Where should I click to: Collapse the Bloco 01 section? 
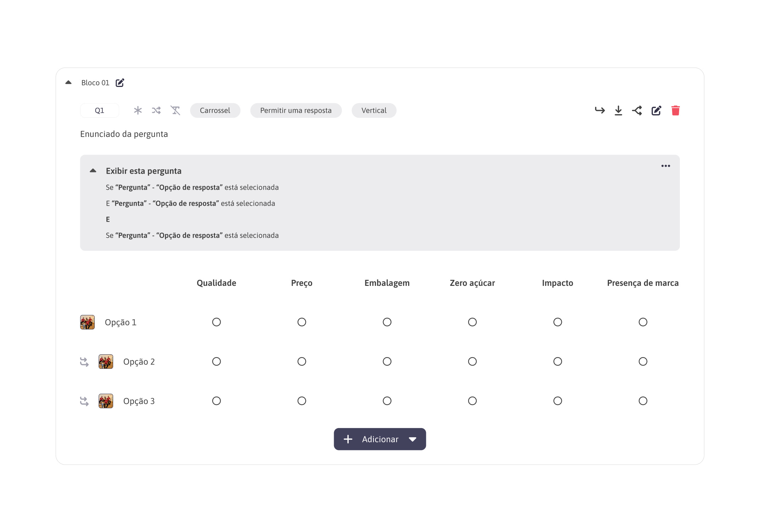68,82
